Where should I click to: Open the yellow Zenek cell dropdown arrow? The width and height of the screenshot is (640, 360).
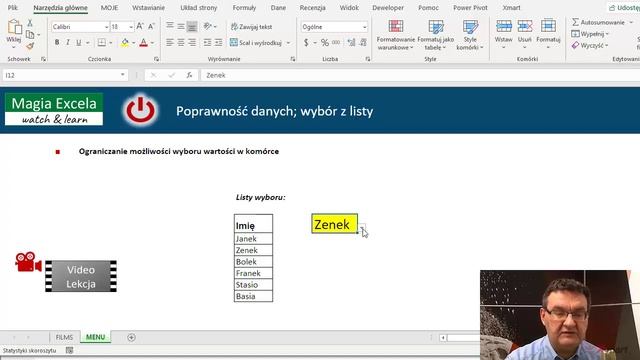coord(362,228)
